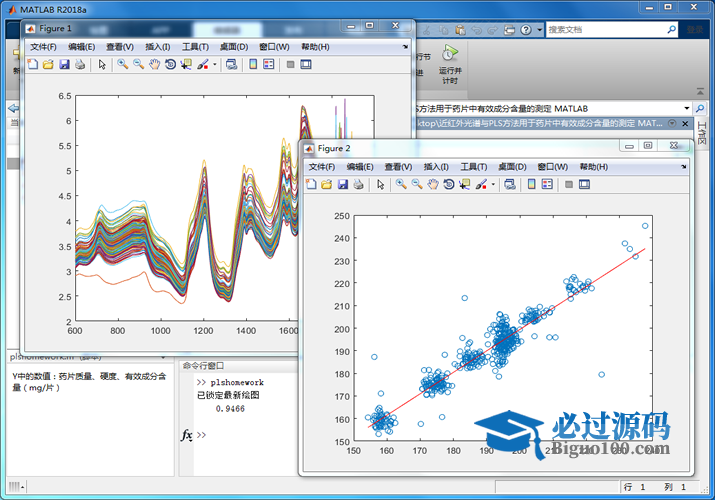The width and height of the screenshot is (715, 500).
Task: Open 编辑(E) menu in Figure 1
Action: [x=82, y=47]
